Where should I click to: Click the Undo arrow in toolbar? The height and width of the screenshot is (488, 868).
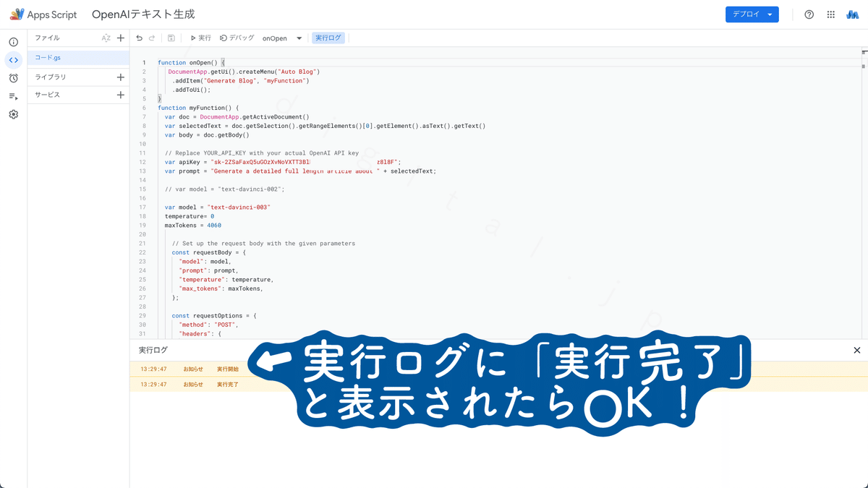(x=140, y=38)
